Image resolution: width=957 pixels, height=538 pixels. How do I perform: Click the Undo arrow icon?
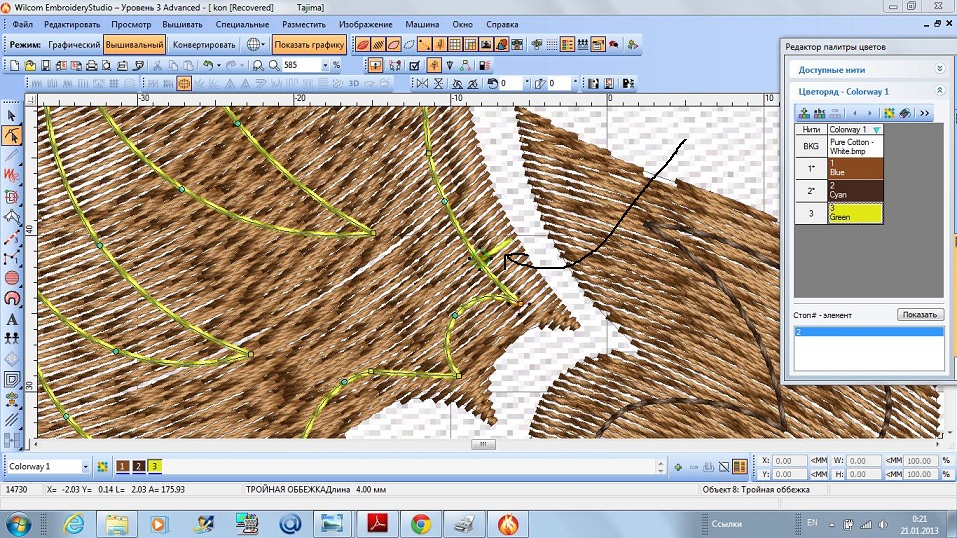[207, 65]
